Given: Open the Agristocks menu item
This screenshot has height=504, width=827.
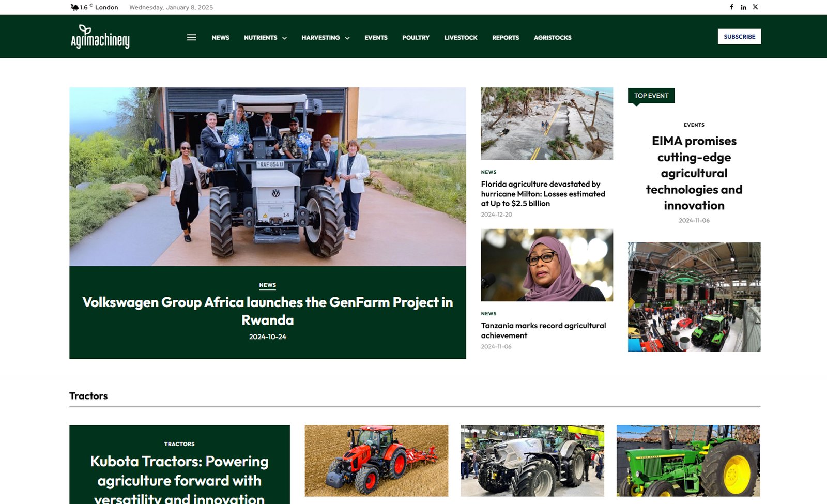Looking at the screenshot, I should pos(553,38).
